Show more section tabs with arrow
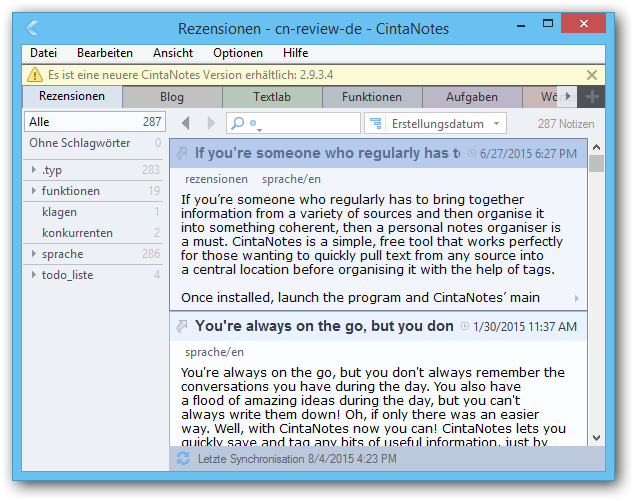 (x=568, y=96)
